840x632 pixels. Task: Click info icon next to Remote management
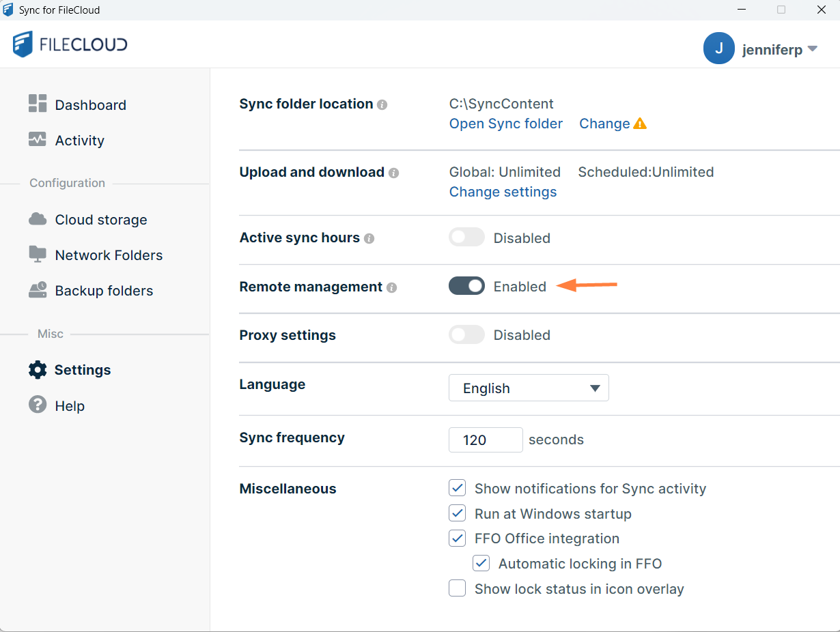(x=391, y=288)
